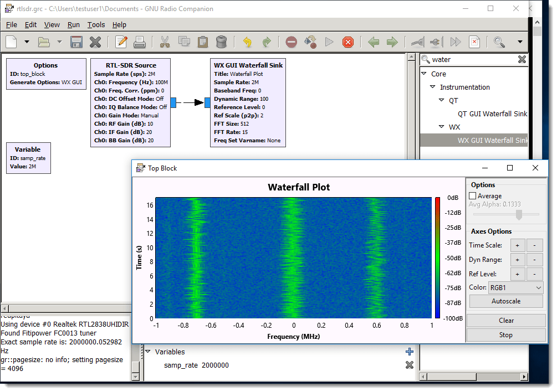Increase Dyn Range with plus button
Viewport: 557px width, 392px height.
point(517,260)
